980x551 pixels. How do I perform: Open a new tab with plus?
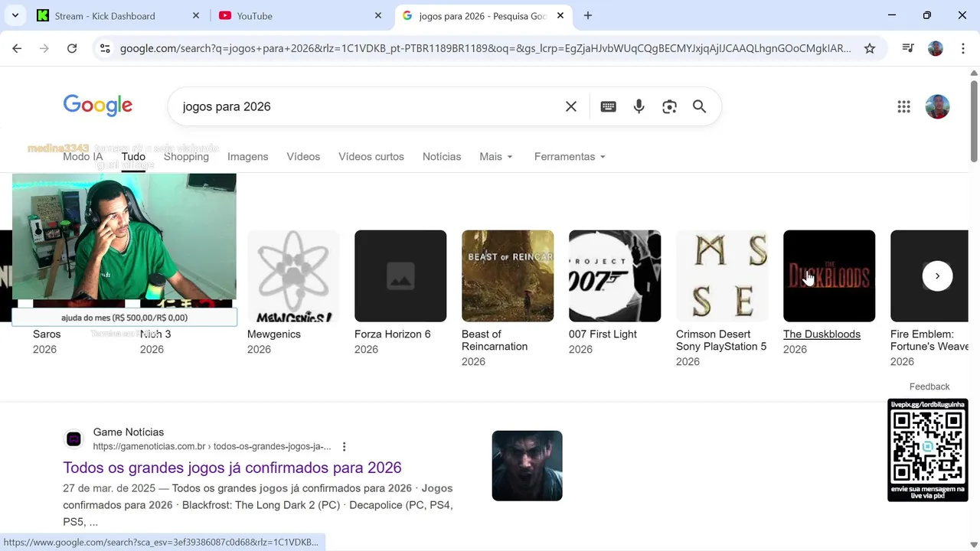coord(588,15)
